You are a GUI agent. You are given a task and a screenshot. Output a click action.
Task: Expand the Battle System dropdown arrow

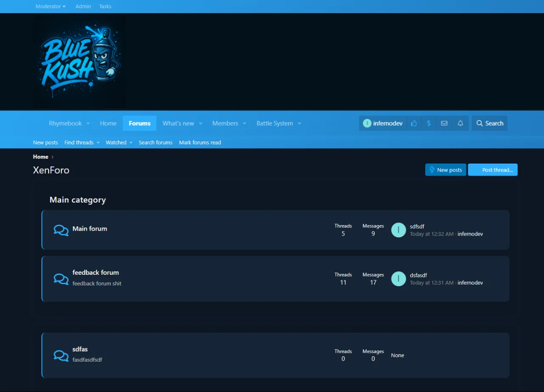(299, 124)
